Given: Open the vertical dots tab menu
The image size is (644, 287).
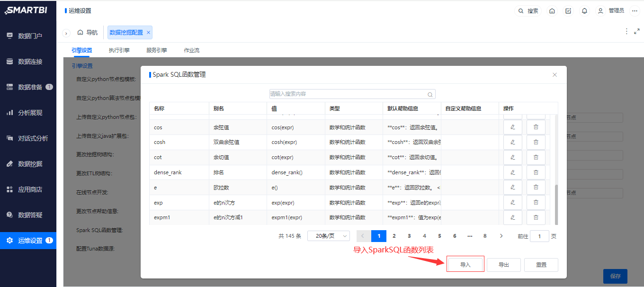Looking at the screenshot, I should (x=627, y=31).
